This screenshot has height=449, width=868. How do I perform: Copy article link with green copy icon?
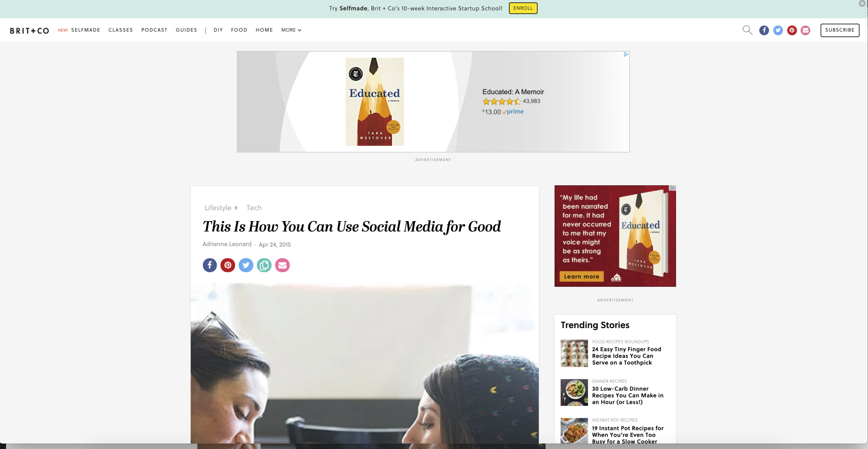[x=264, y=265]
